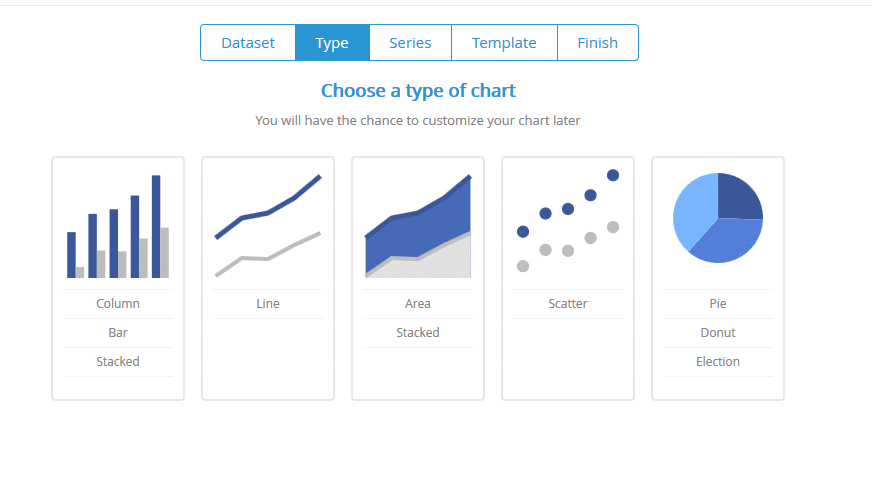Select the Area chart option
The width and height of the screenshot is (872, 477).
418,304
